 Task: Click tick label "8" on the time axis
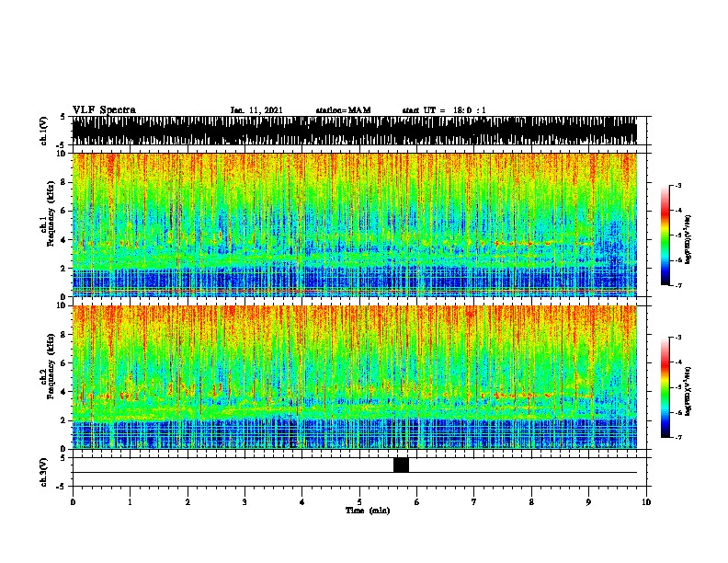(x=531, y=502)
